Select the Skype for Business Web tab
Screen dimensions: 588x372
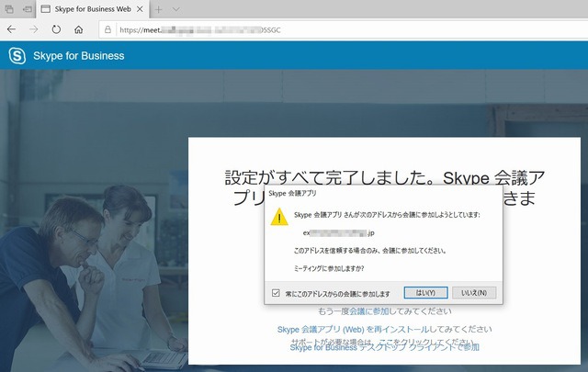tap(92, 9)
